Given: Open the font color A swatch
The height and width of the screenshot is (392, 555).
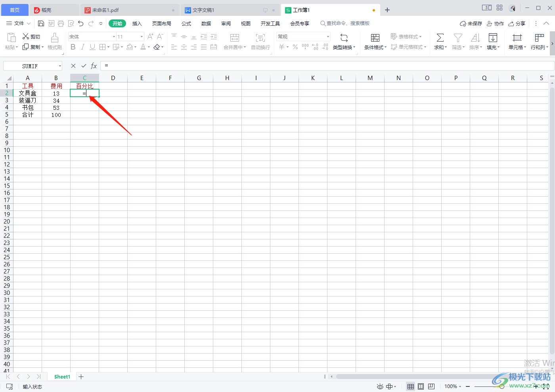Looking at the screenshot, I should point(143,47).
